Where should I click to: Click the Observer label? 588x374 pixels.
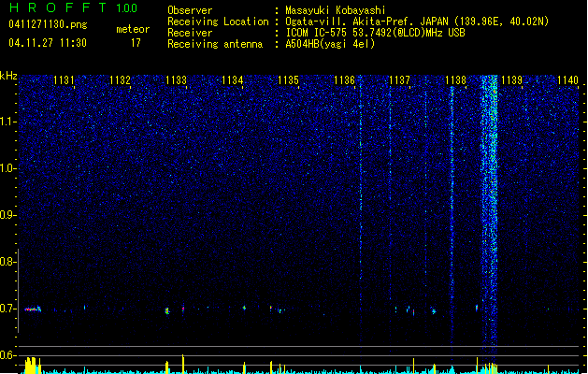point(190,10)
